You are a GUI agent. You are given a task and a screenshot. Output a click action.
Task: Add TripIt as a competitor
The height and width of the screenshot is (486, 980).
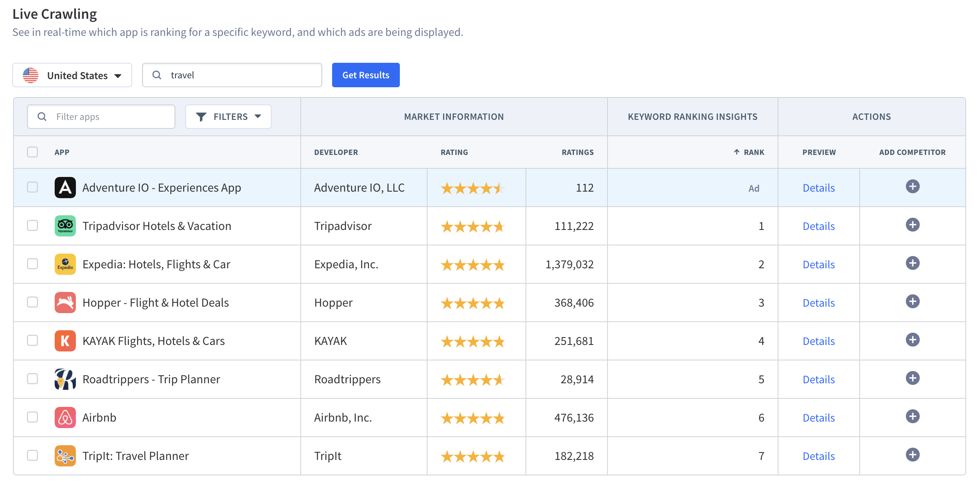(x=912, y=455)
